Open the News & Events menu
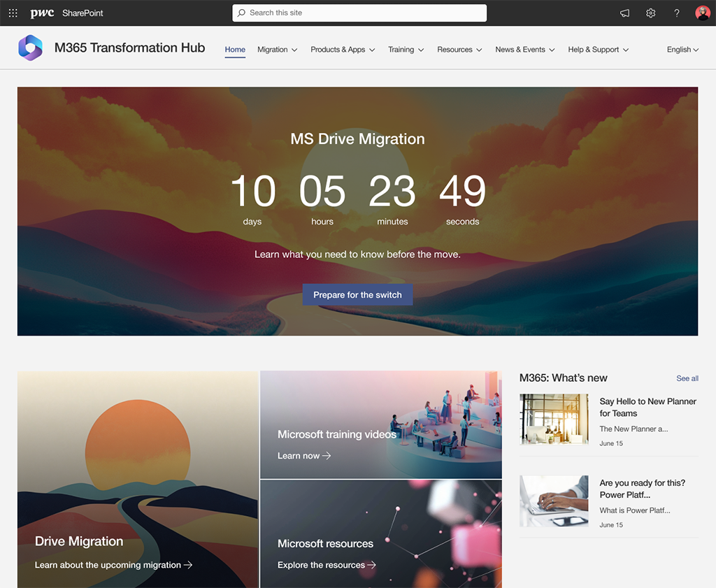 pyautogui.click(x=524, y=50)
